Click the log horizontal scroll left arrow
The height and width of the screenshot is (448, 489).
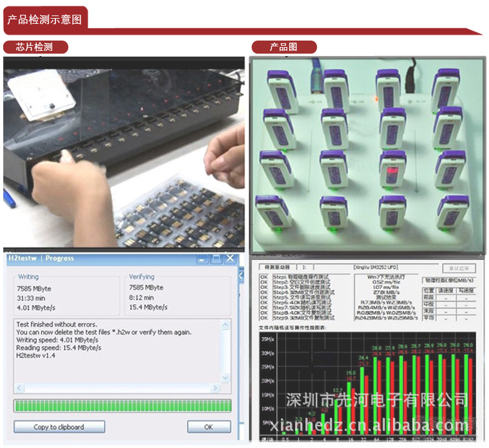19,388
